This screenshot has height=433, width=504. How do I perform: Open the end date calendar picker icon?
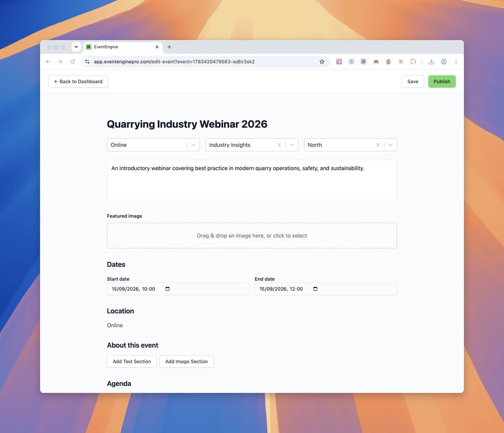coord(316,289)
